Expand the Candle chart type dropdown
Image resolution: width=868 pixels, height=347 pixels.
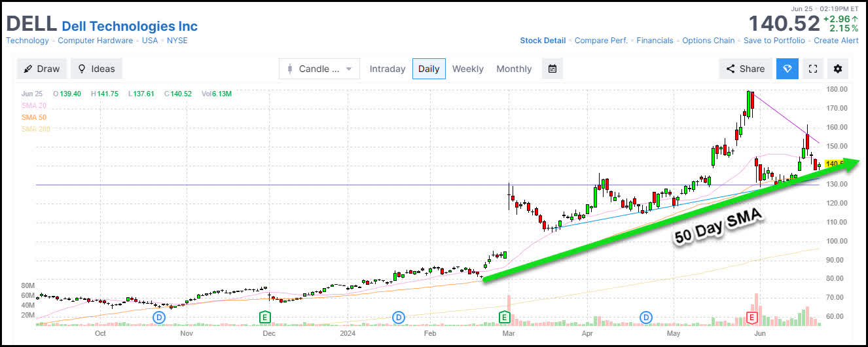pyautogui.click(x=319, y=69)
